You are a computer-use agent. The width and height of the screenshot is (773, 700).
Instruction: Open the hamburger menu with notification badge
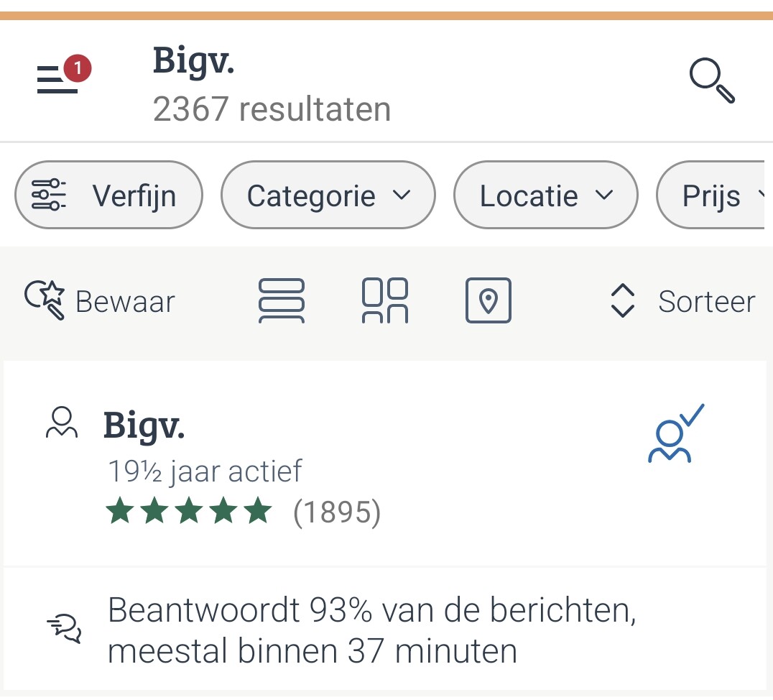tap(59, 78)
